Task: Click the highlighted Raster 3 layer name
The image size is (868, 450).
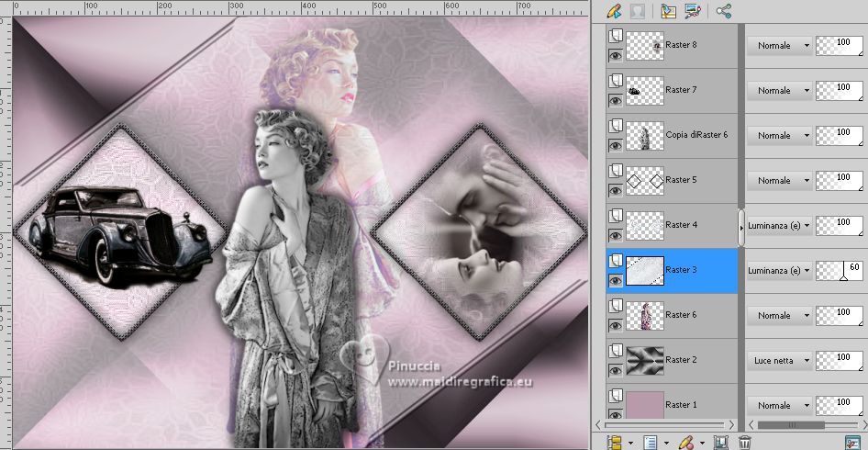Action: (681, 269)
